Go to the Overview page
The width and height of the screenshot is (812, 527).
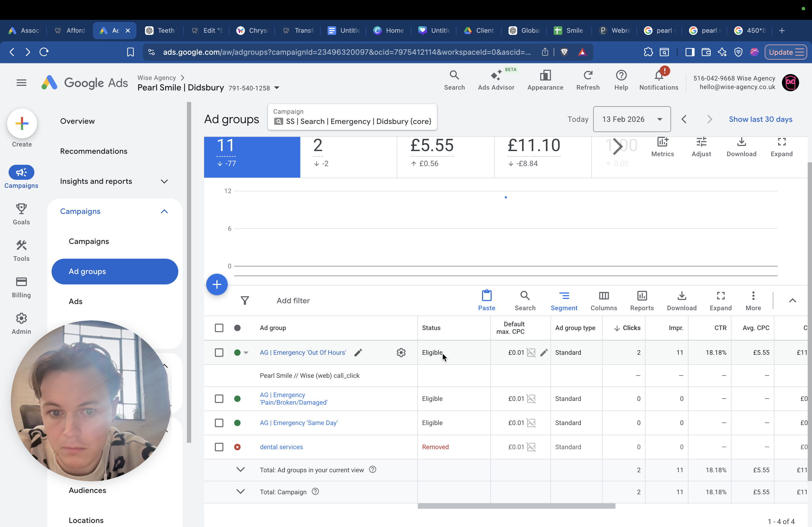tap(77, 121)
